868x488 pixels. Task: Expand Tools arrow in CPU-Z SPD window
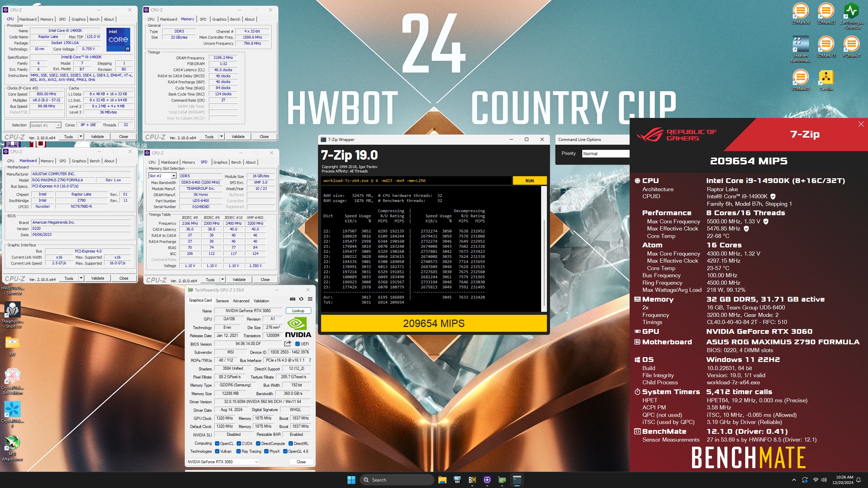click(x=222, y=280)
